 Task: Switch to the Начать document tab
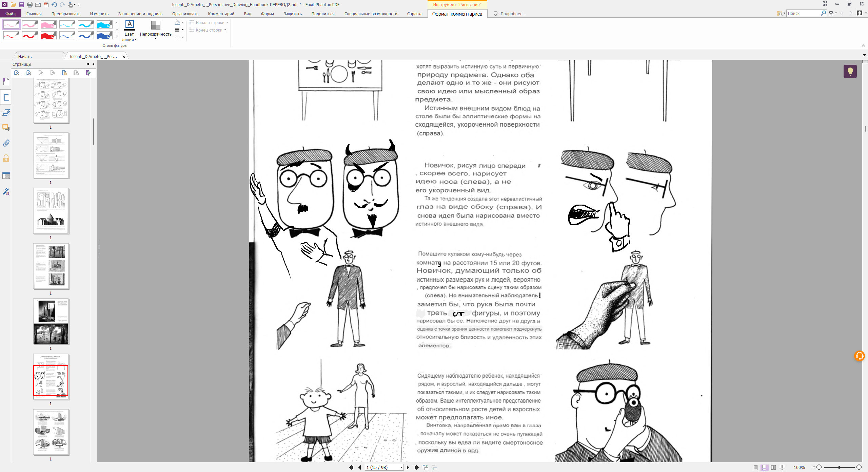[25, 56]
